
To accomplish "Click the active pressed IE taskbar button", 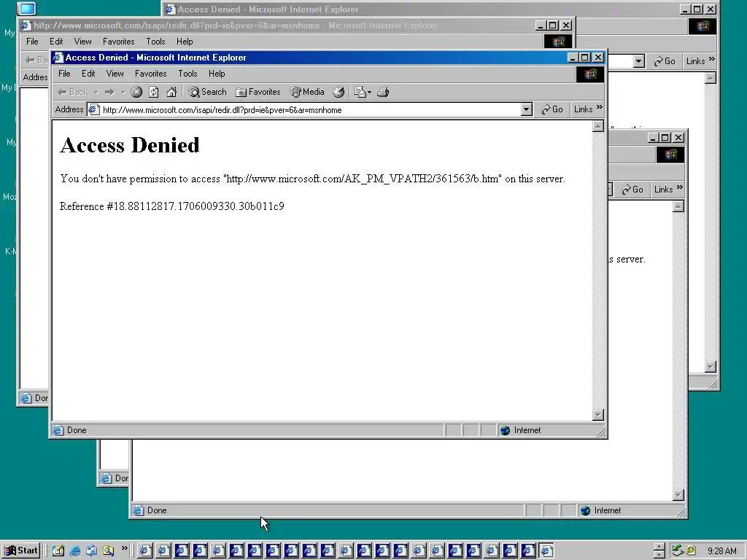I will pyautogui.click(x=546, y=551).
